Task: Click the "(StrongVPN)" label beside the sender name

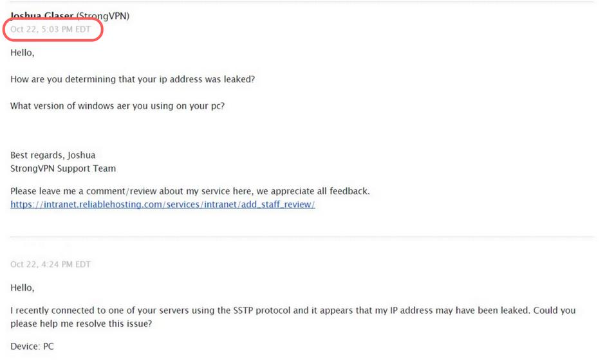Action: coord(102,16)
